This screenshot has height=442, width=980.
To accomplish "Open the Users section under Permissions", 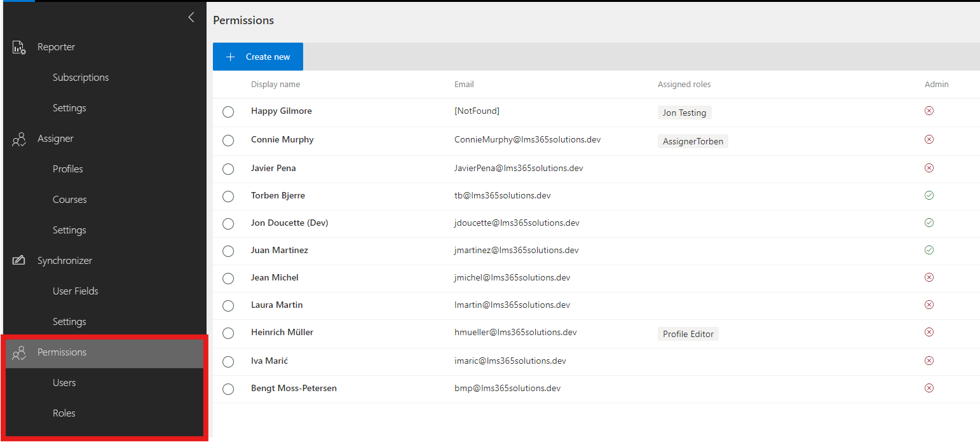I will 64,382.
